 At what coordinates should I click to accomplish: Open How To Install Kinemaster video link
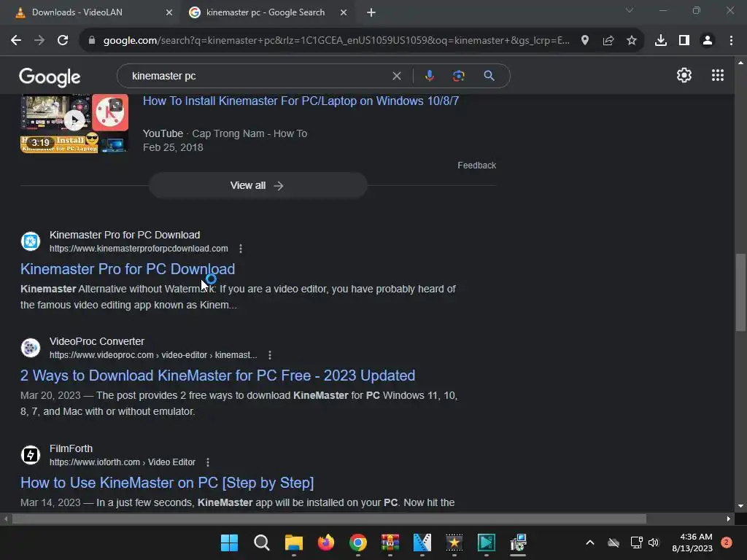click(301, 101)
